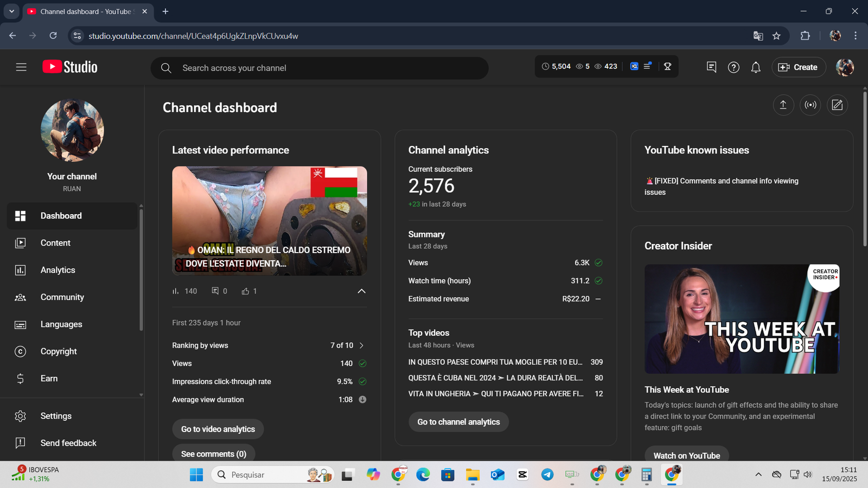Click the trophy icon in extension bar
The height and width of the screenshot is (488, 868).
[667, 66]
